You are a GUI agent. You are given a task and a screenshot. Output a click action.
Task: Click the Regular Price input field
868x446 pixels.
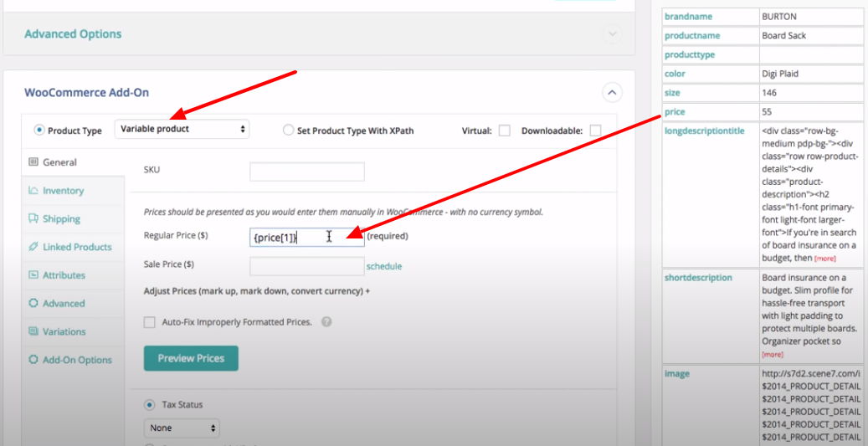click(x=307, y=238)
